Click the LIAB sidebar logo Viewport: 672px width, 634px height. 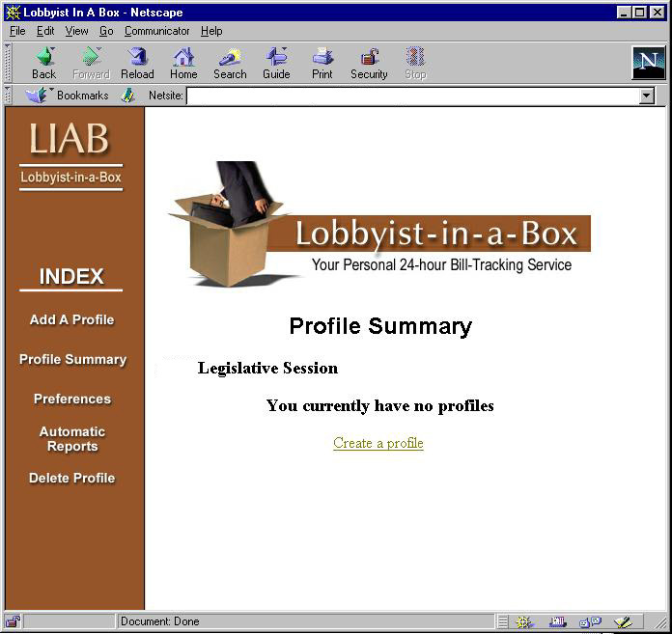pos(70,155)
